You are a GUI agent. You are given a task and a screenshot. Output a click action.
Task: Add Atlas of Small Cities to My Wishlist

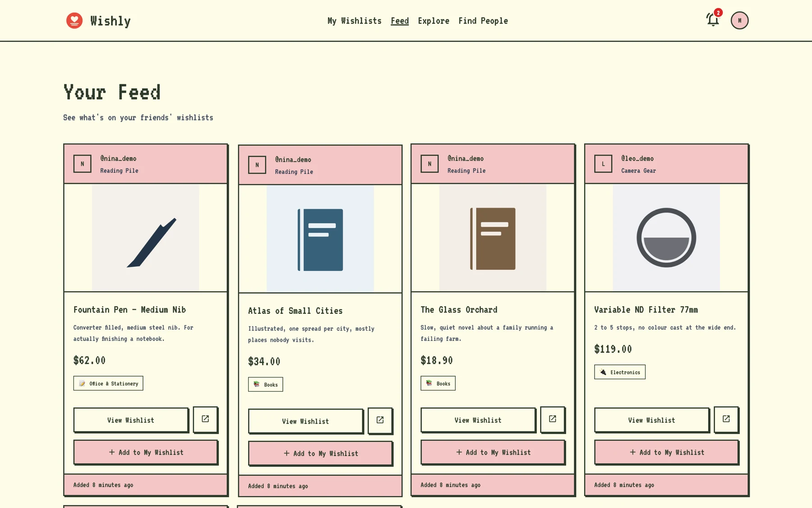(320, 453)
